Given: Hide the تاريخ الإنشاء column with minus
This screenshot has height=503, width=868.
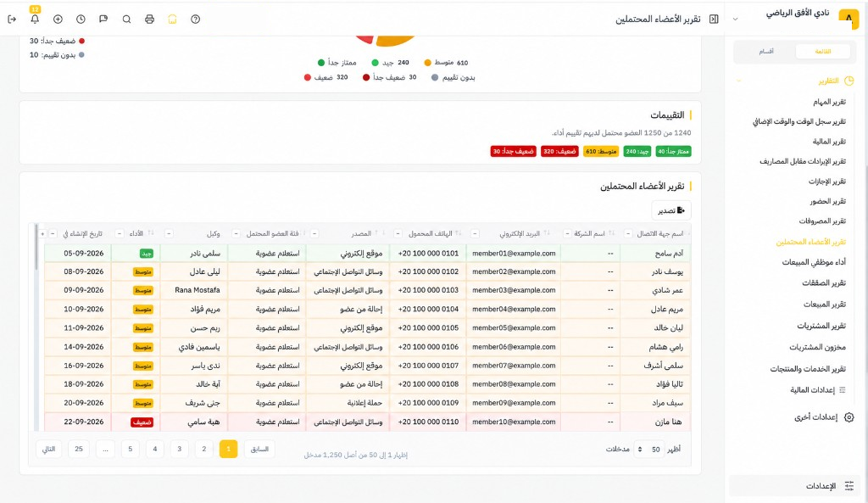Looking at the screenshot, I should 53,234.
